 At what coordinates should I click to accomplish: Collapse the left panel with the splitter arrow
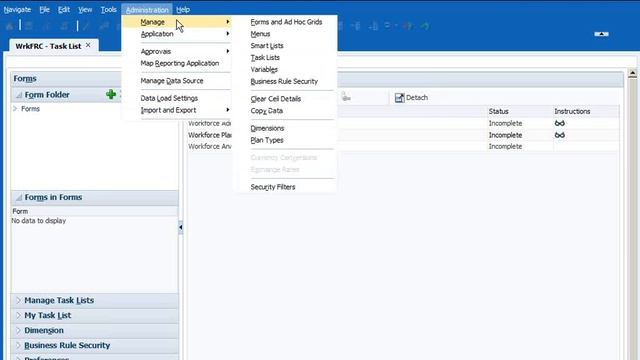click(180, 227)
